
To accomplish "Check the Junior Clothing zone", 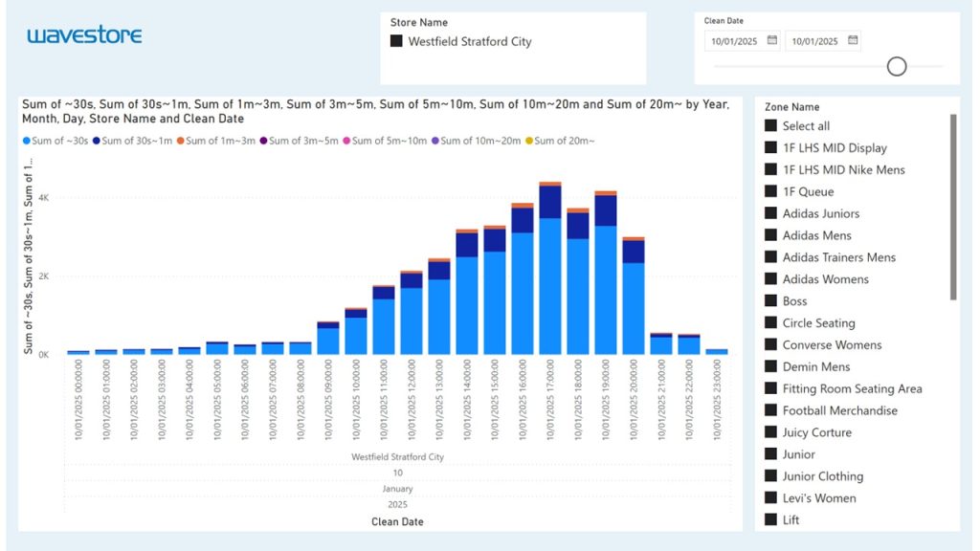I will (x=770, y=475).
